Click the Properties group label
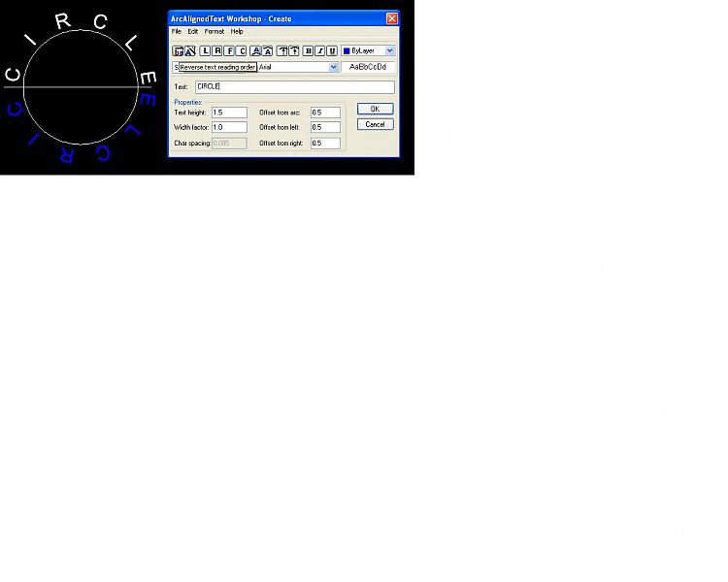 coord(188,102)
